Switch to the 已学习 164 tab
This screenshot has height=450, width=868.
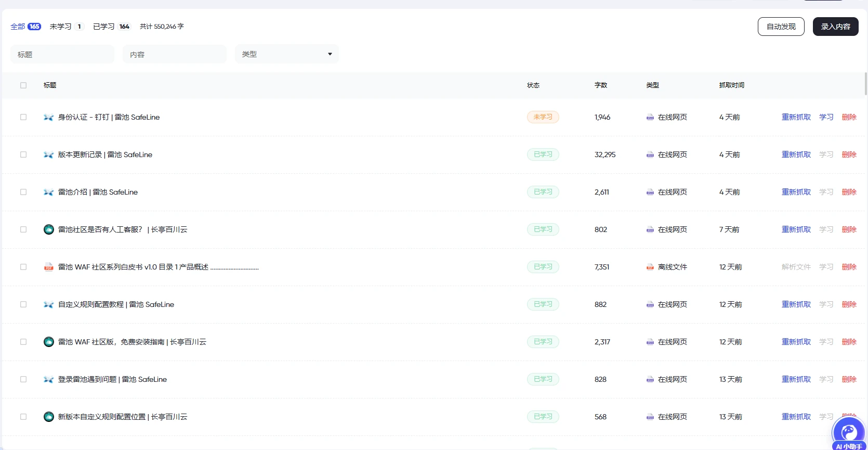(112, 27)
